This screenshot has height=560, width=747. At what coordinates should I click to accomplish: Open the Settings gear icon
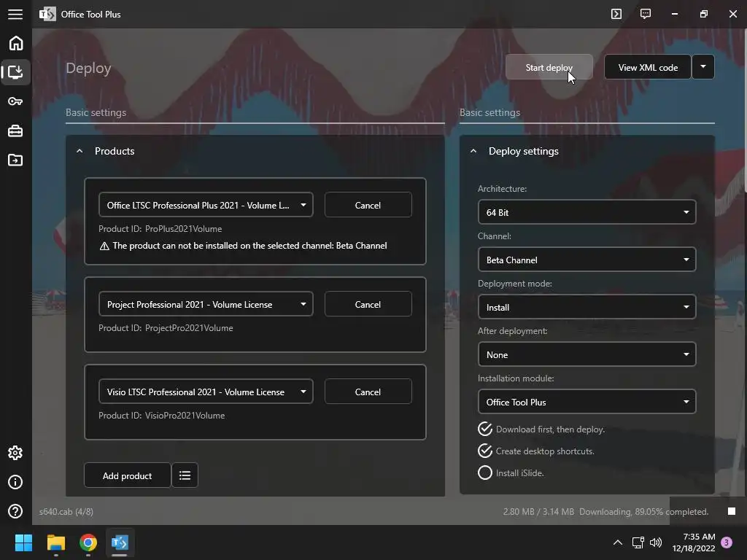(x=15, y=453)
